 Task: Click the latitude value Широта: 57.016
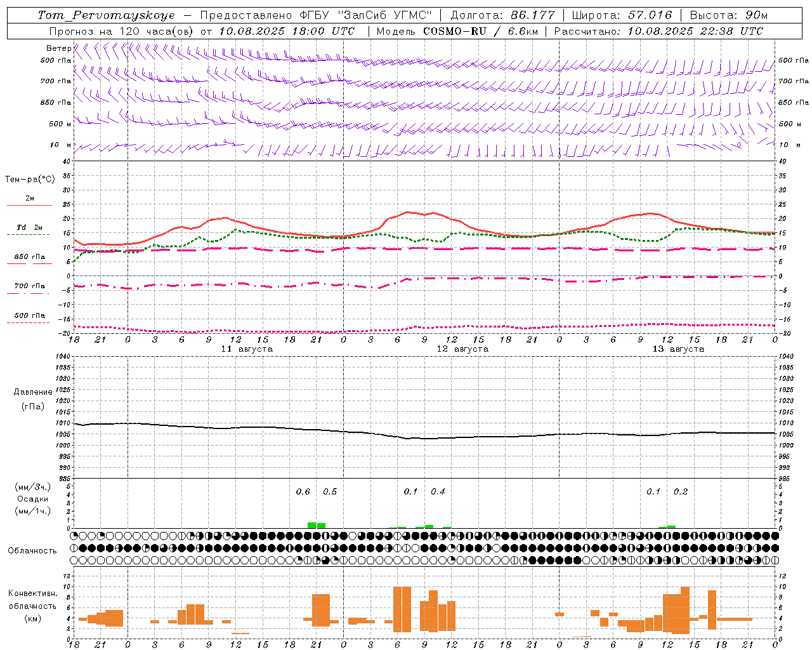click(622, 15)
